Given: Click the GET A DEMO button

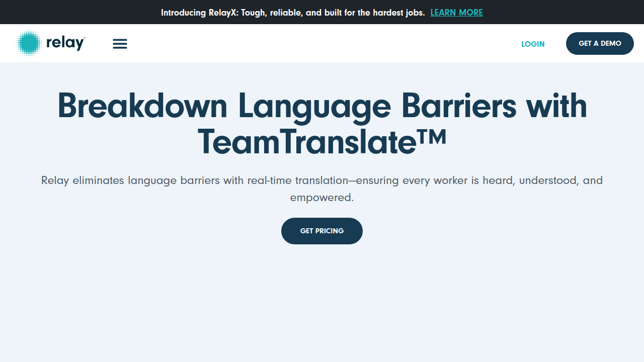Looking at the screenshot, I should point(600,43).
